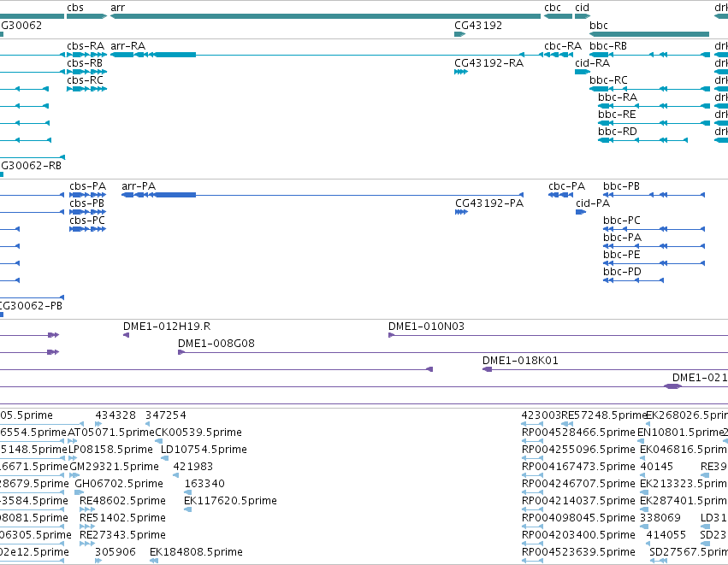This screenshot has height=565, width=728.
Task: Select transcript CG43192-RA
Action: click(x=488, y=63)
